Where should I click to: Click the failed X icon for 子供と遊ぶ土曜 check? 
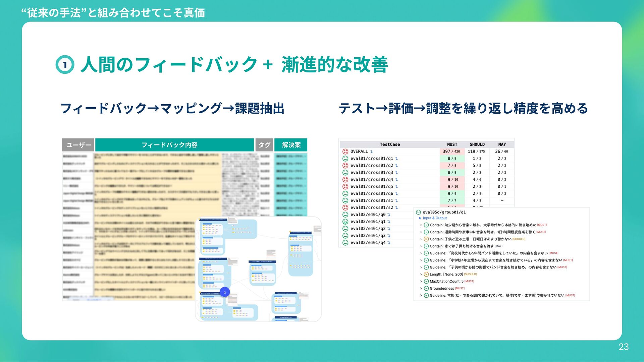(426, 239)
